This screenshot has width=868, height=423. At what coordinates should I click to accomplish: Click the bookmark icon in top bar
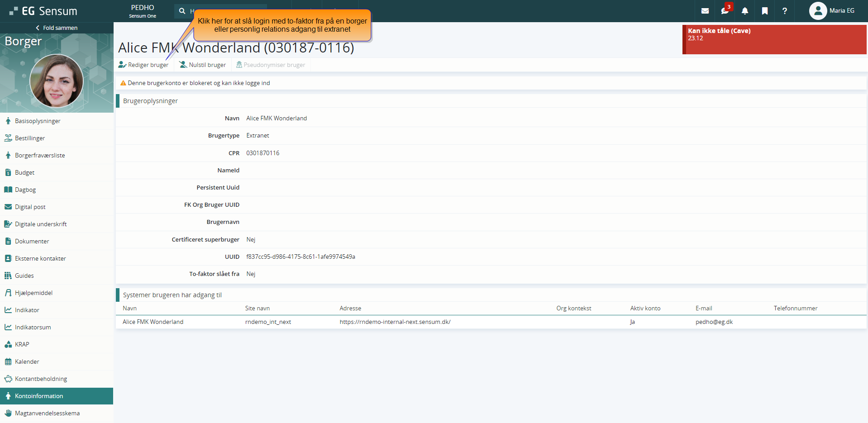tap(765, 11)
